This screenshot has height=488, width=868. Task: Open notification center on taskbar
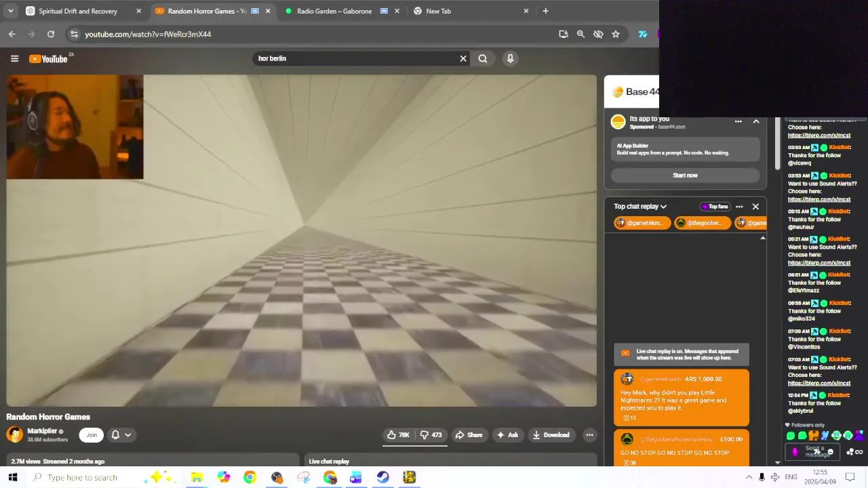point(850,477)
